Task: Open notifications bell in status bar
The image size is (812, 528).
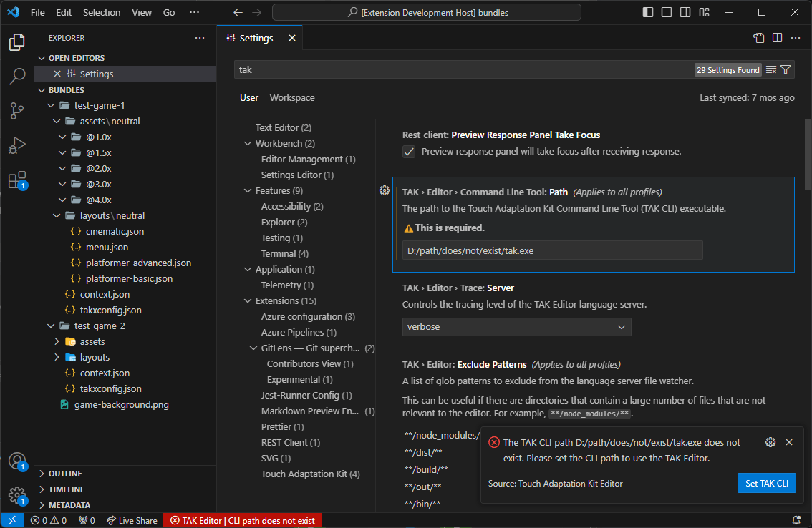Action: pos(796,520)
